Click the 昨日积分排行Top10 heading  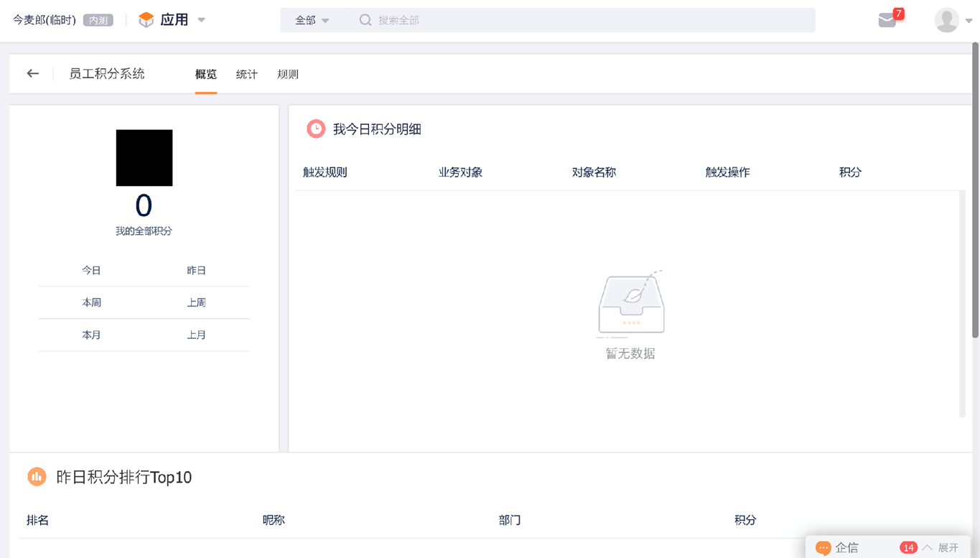pos(124,477)
